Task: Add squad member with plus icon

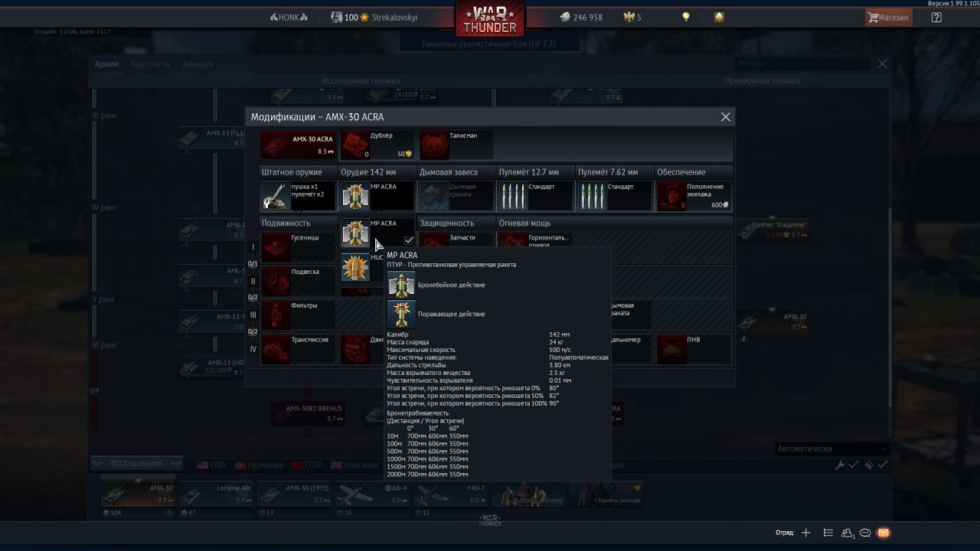Action: point(805,533)
